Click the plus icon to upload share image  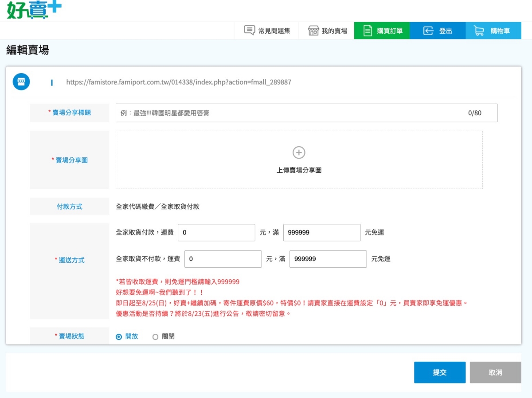(x=299, y=152)
